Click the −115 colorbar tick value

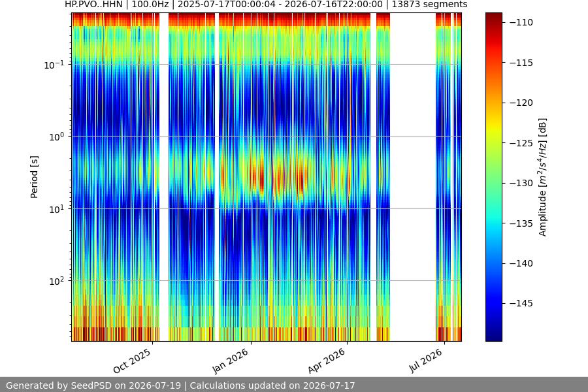click(x=521, y=63)
